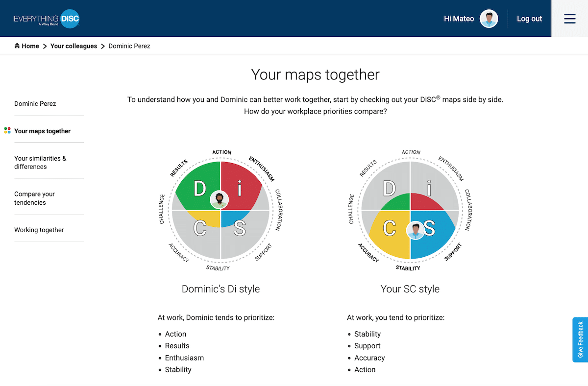Click the Hi Mateo greeting
This screenshot has height=386, width=588.
459,19
